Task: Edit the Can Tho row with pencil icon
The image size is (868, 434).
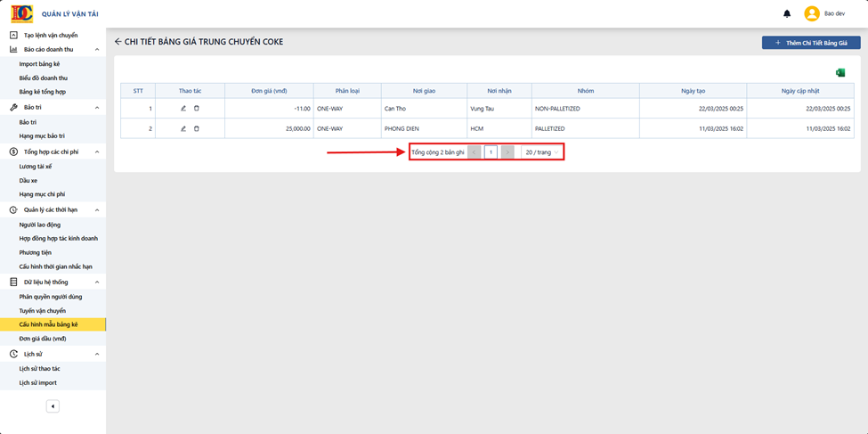Action: (x=183, y=109)
